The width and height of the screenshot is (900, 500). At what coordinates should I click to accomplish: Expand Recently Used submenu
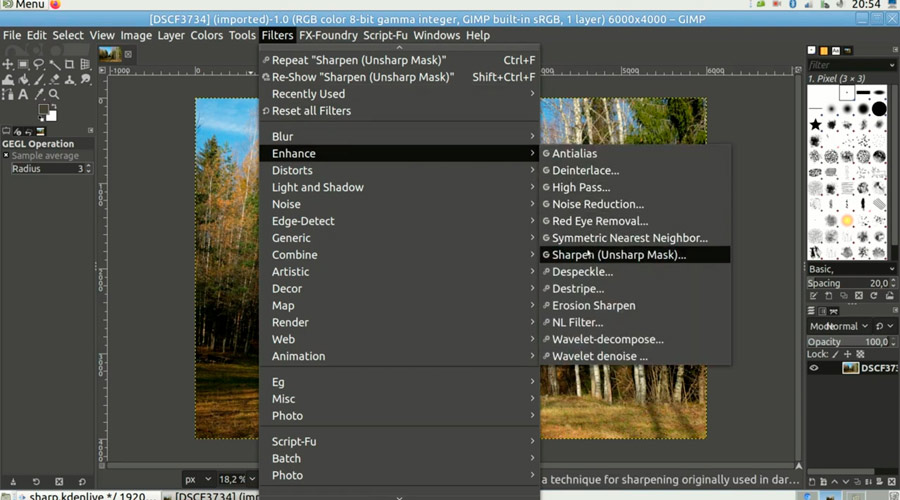[x=399, y=94]
